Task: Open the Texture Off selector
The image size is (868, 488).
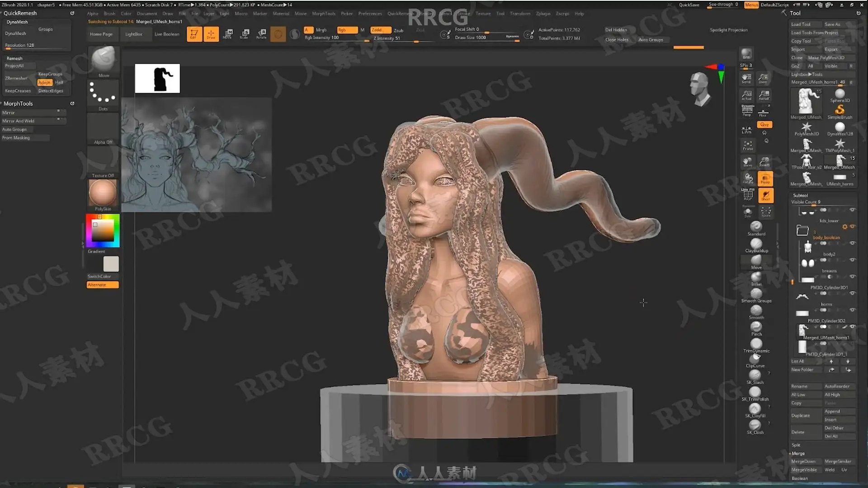Action: [x=103, y=163]
